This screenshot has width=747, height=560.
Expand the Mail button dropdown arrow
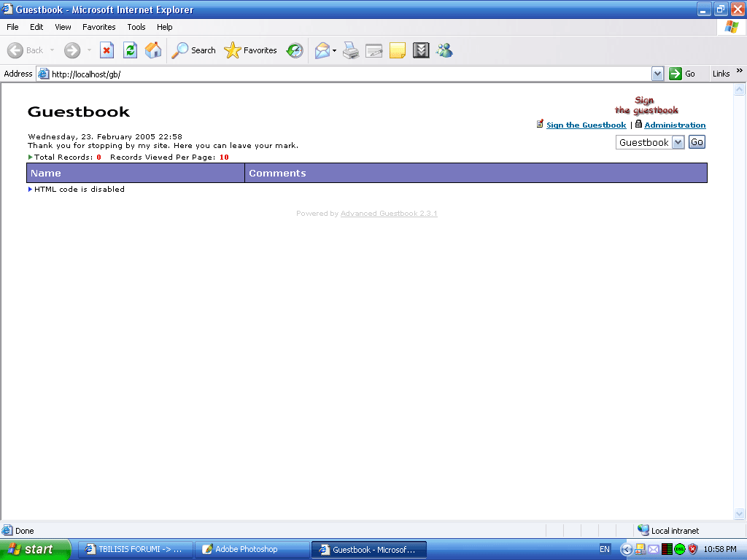(334, 50)
